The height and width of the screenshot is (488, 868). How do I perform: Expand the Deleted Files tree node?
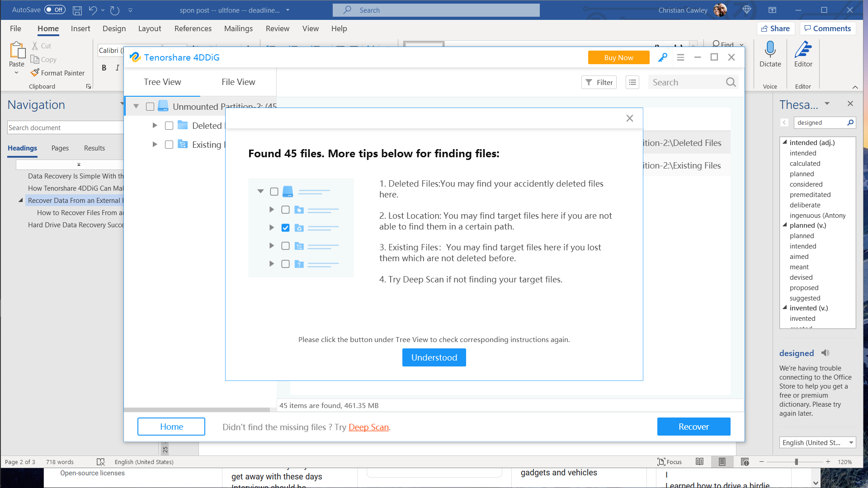point(155,125)
